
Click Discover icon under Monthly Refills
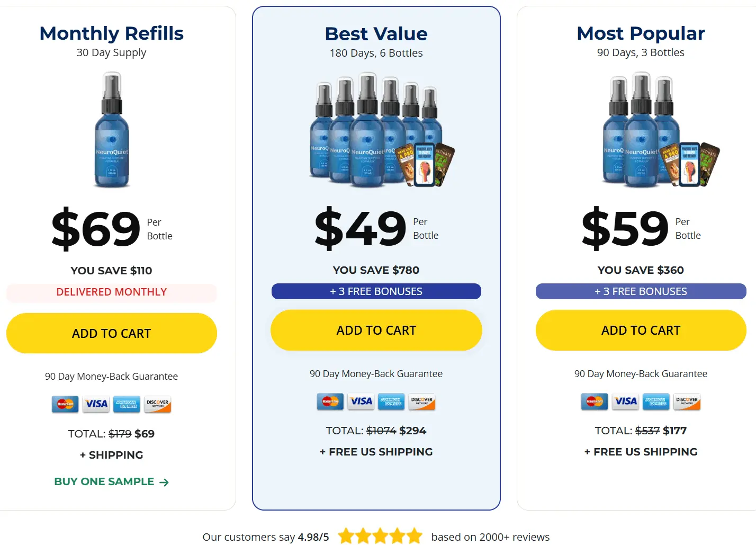click(x=158, y=404)
